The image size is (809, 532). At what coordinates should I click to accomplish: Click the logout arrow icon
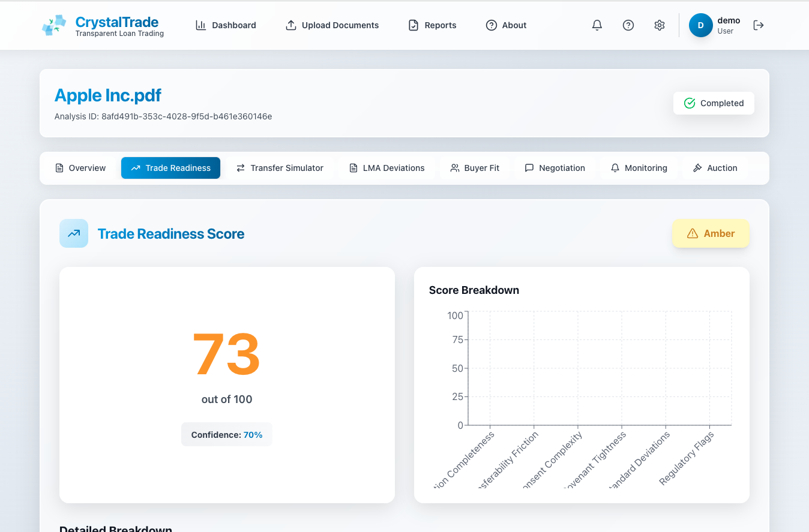tap(759, 25)
